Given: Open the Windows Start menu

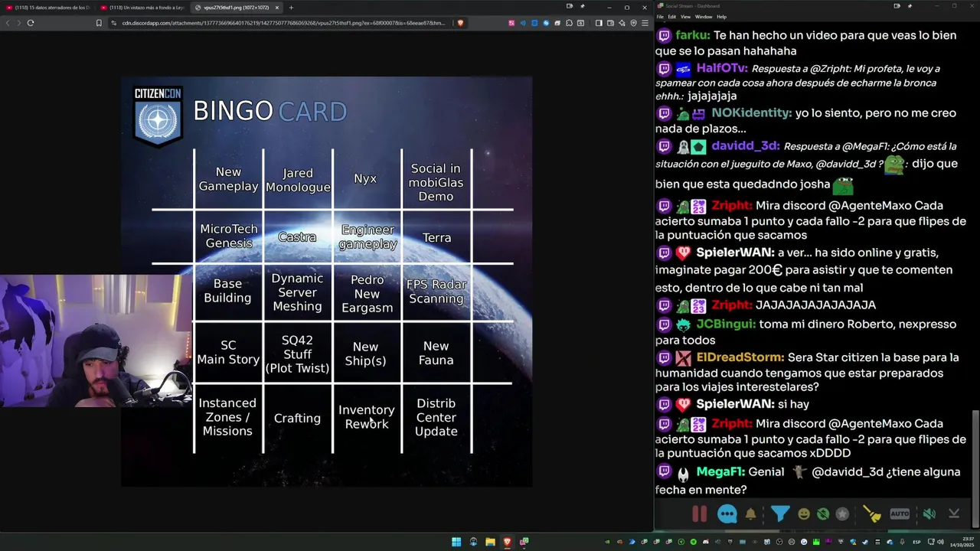Looking at the screenshot, I should [456, 542].
